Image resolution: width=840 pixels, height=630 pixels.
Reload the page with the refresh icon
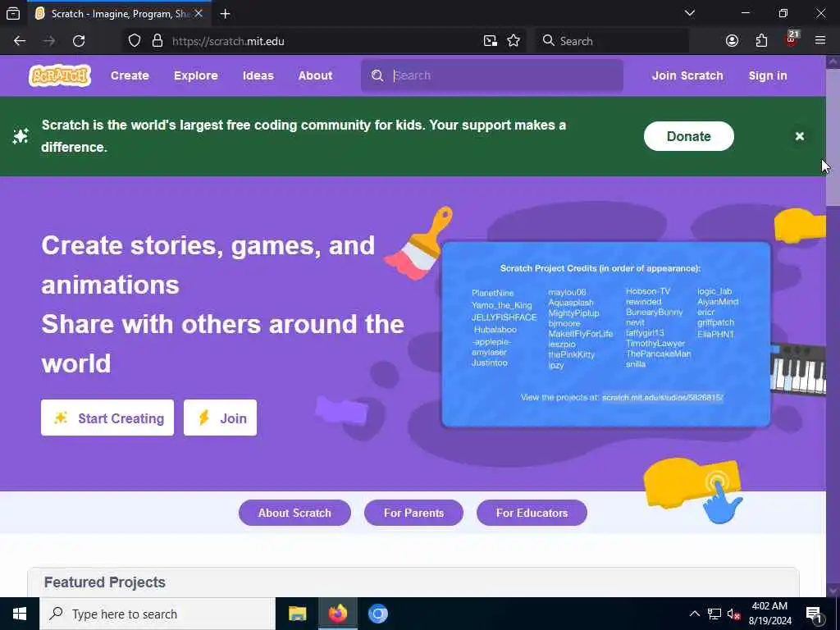tap(79, 41)
